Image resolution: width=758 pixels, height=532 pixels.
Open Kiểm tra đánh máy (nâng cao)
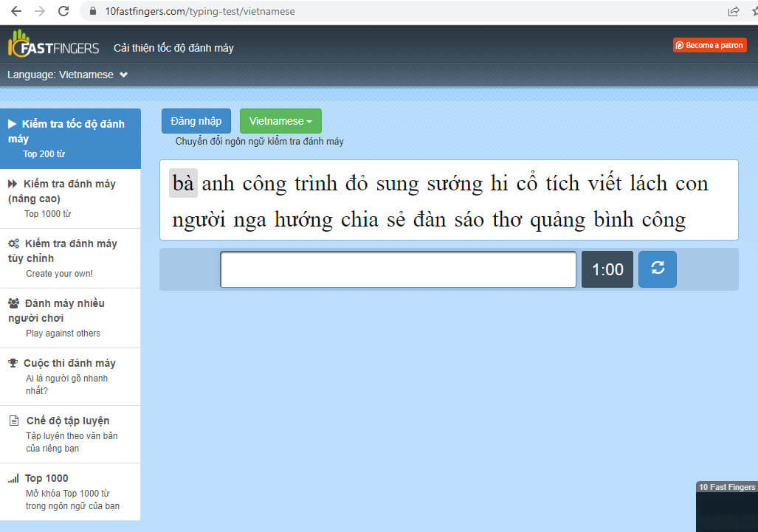click(70, 198)
